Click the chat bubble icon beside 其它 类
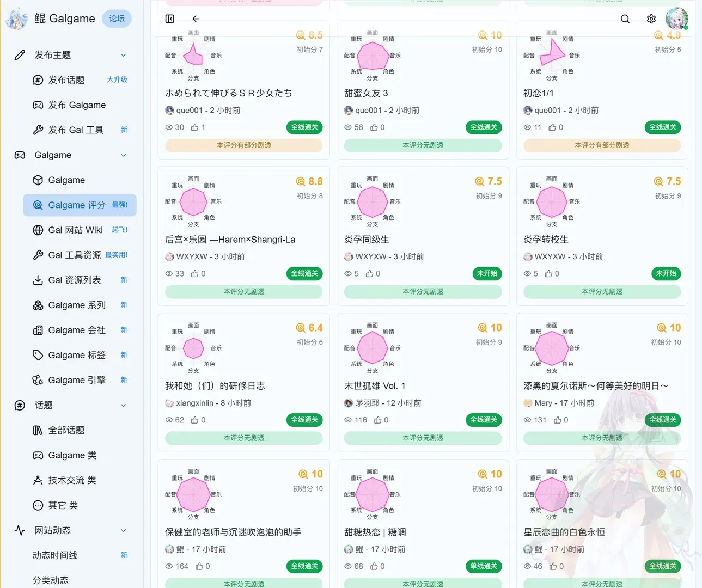The image size is (702, 588). pyautogui.click(x=38, y=506)
